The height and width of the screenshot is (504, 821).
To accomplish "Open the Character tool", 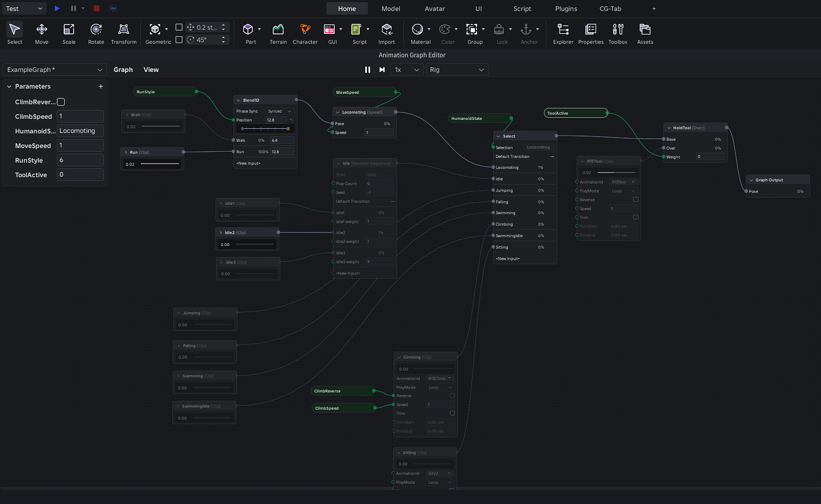I will [305, 33].
